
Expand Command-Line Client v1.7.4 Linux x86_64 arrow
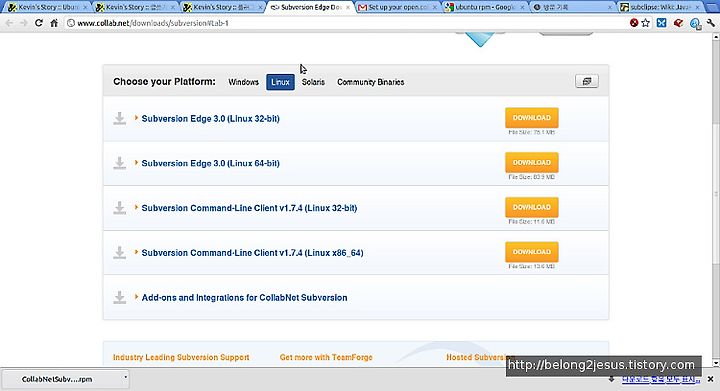point(136,252)
